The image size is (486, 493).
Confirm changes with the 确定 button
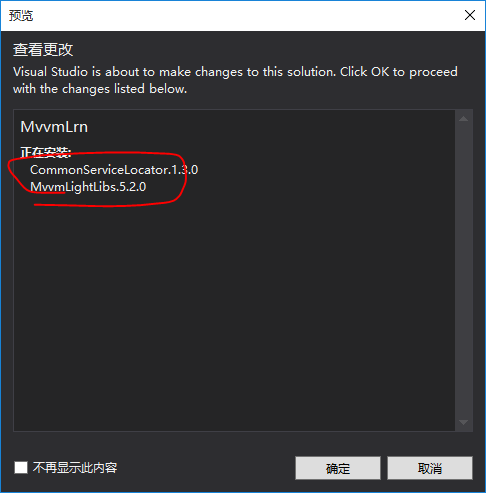pyautogui.click(x=338, y=468)
